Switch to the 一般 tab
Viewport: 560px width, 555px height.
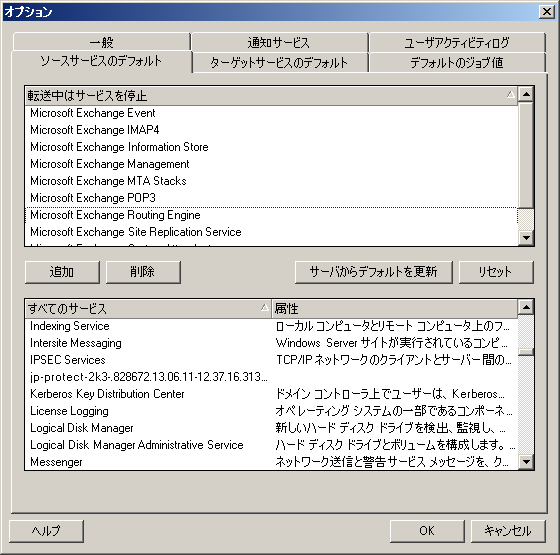101,42
